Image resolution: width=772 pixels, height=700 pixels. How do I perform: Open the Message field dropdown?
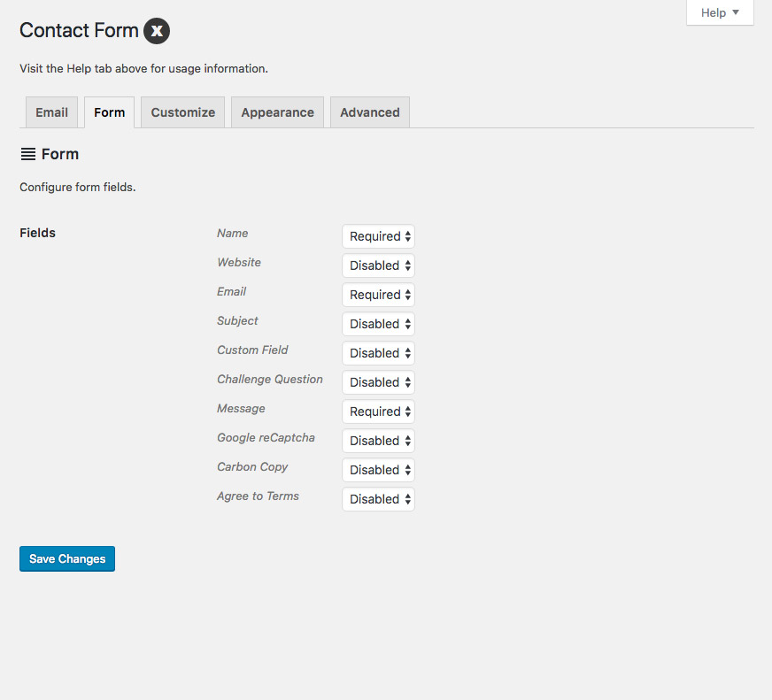[379, 412]
